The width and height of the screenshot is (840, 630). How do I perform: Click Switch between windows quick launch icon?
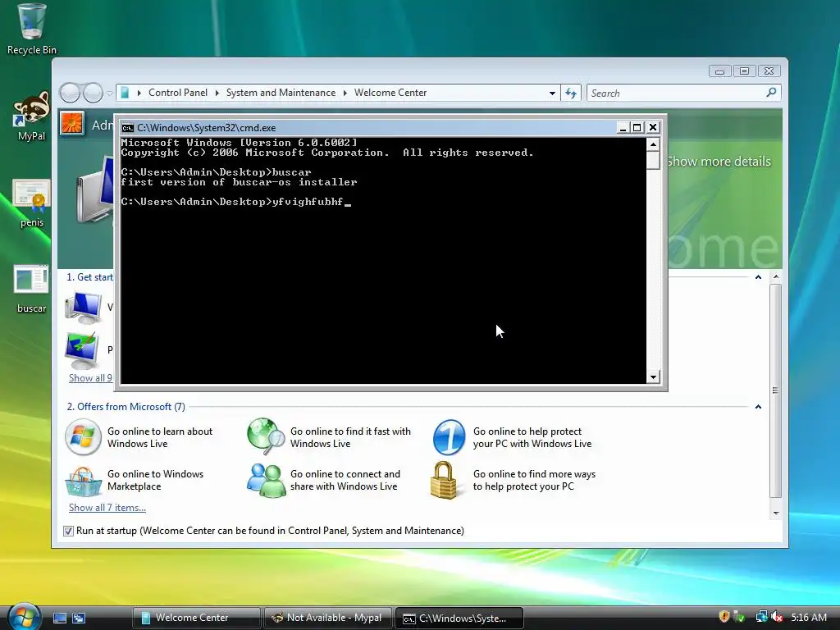(x=79, y=618)
